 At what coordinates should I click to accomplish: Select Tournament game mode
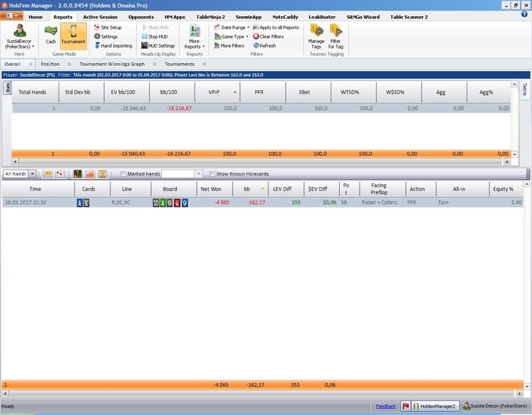tap(73, 35)
